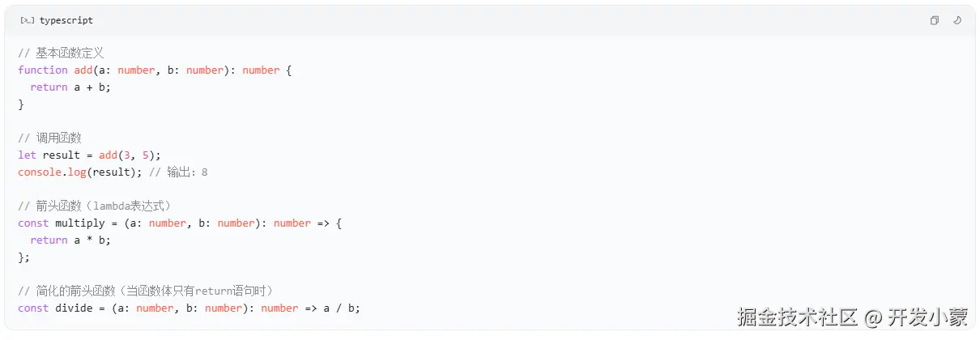The height and width of the screenshot is (340, 980).
Task: Toggle dark mode with moon icon
Action: 957,20
